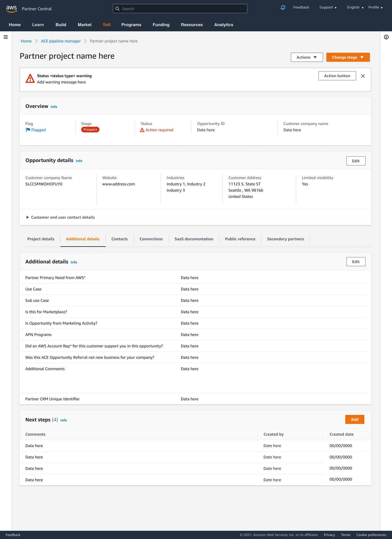The height and width of the screenshot is (539, 392).
Task: Open the Terms footer link
Action: pos(346,535)
